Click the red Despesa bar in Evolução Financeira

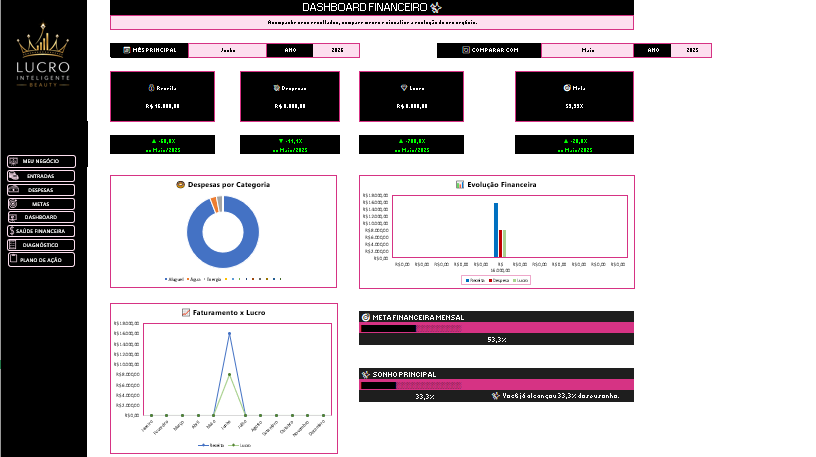pos(501,243)
